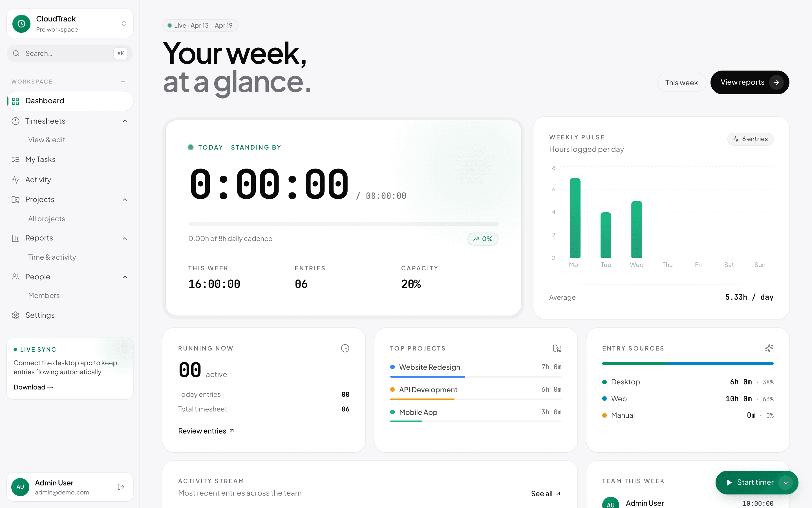
Task: Open the Members submenu item
Action: (44, 296)
